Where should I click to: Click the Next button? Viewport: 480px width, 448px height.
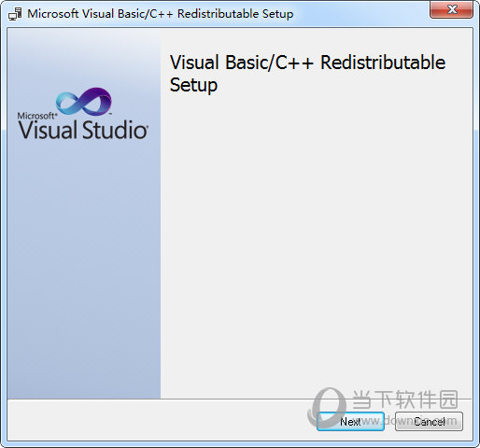pyautogui.click(x=350, y=421)
